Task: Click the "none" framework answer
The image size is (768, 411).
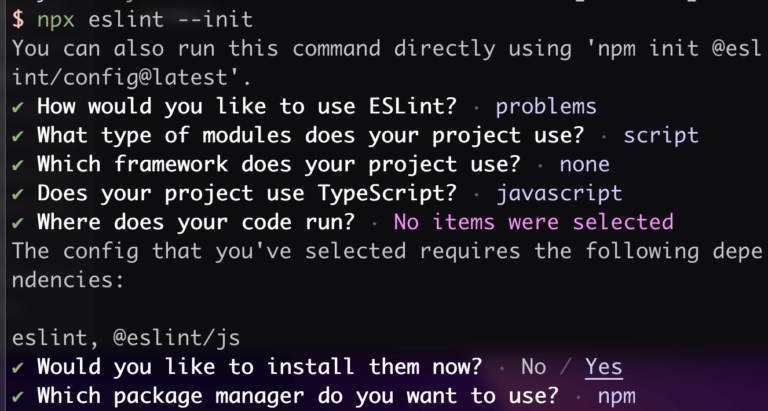Action: [x=584, y=164]
